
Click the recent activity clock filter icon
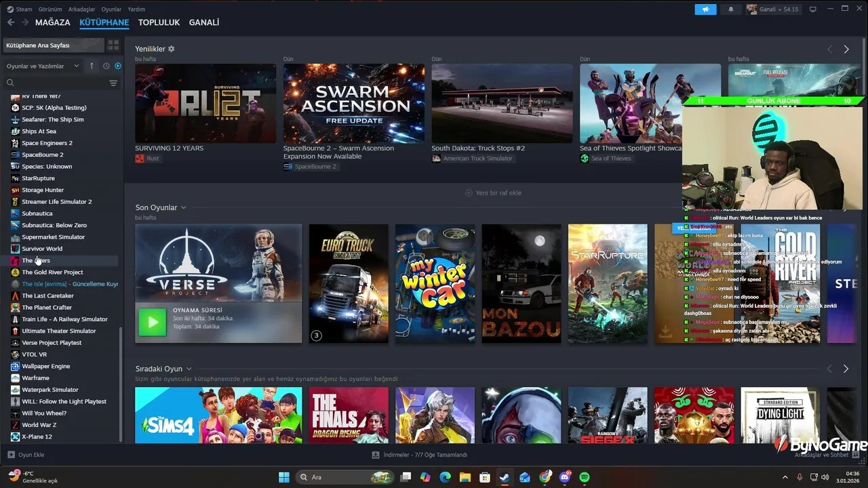pos(106,66)
